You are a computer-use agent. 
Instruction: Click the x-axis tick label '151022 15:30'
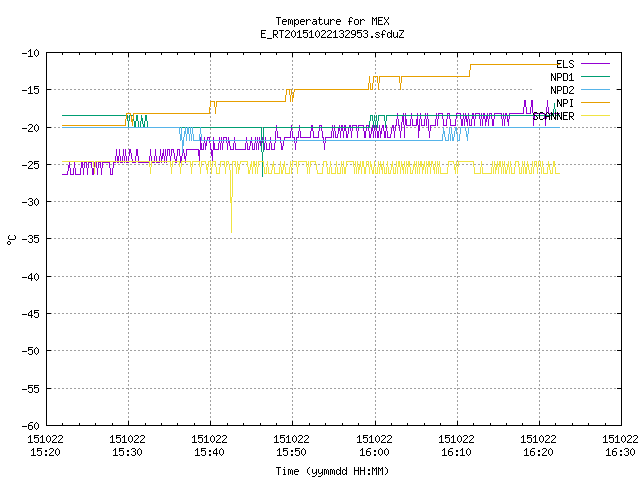tap(127, 446)
